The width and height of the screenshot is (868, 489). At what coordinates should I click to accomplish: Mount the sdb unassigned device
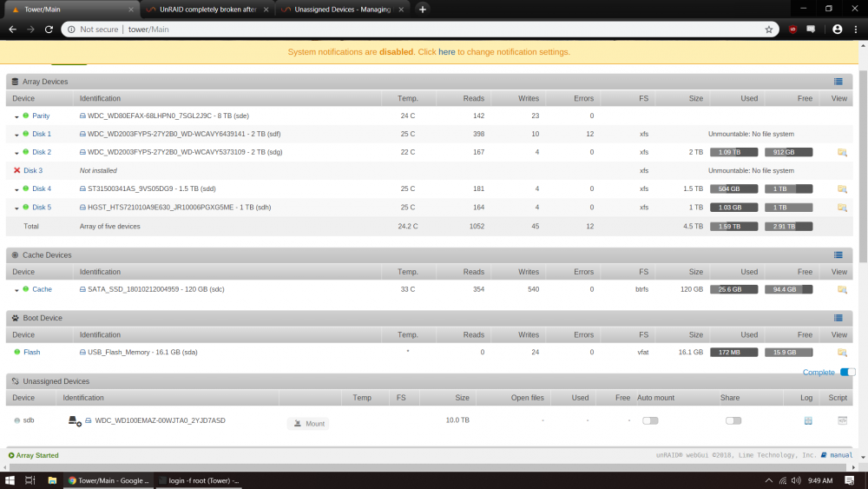pyautogui.click(x=308, y=424)
